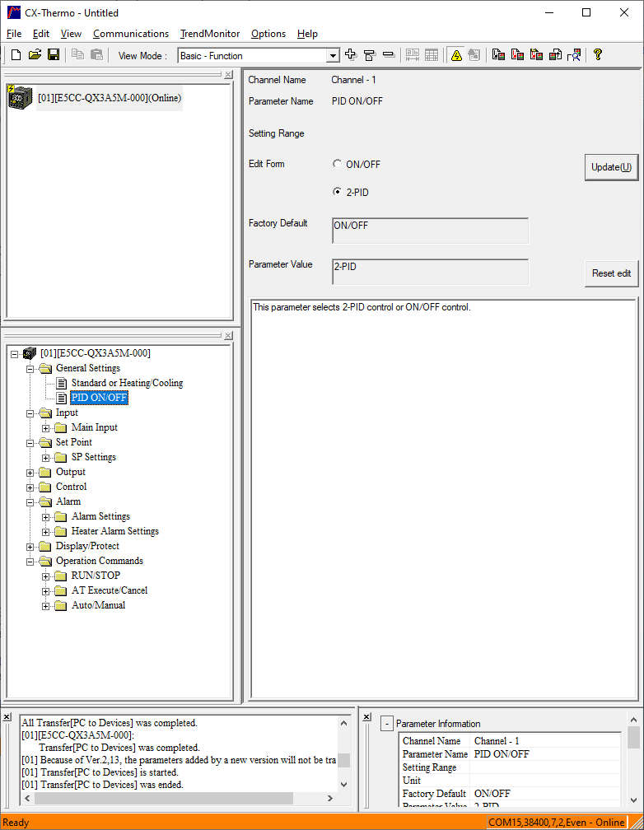
Task: Open the Options menu
Action: (268, 33)
